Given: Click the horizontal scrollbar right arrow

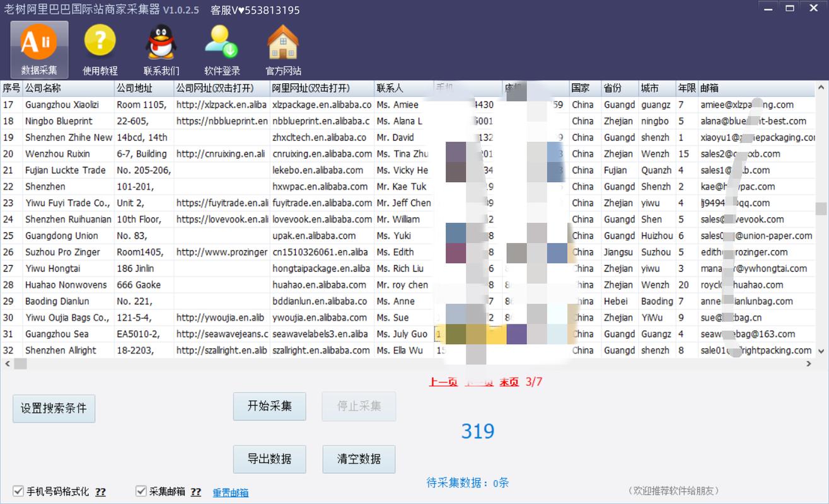Looking at the screenshot, I should click(x=809, y=364).
